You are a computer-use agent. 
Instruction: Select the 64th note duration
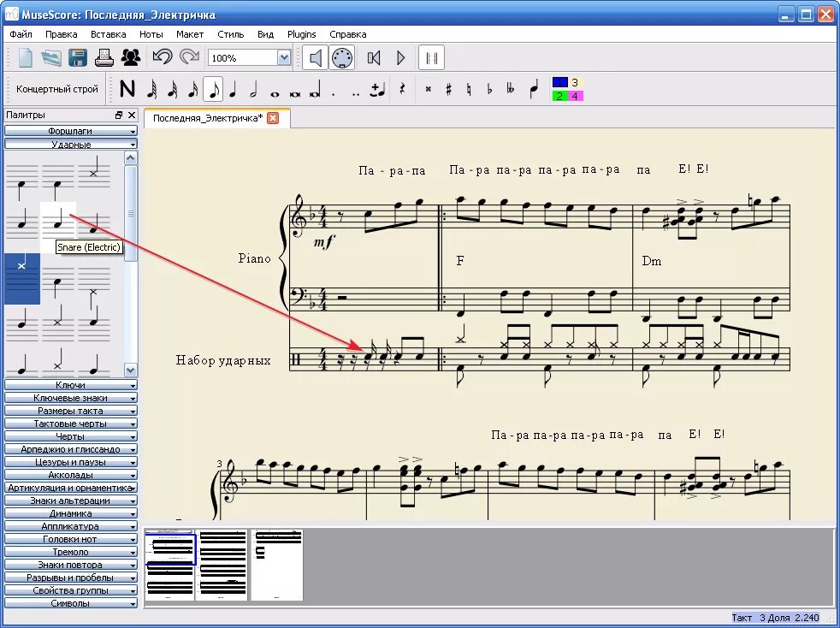point(151,89)
